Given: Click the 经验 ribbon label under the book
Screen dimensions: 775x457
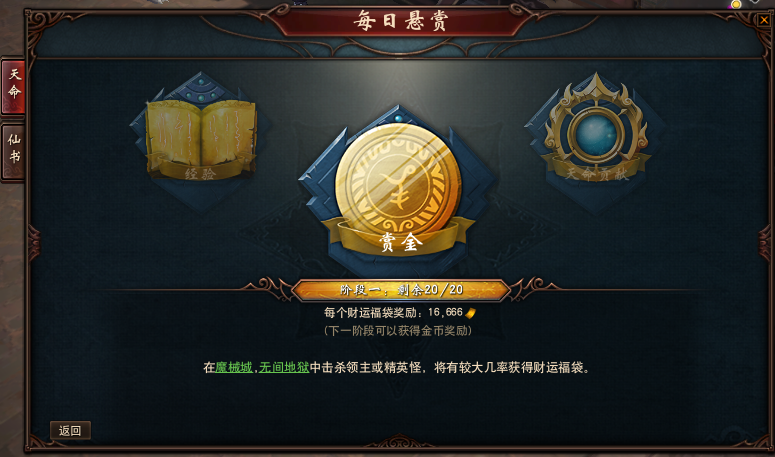Looking at the screenshot, I should tap(200, 173).
